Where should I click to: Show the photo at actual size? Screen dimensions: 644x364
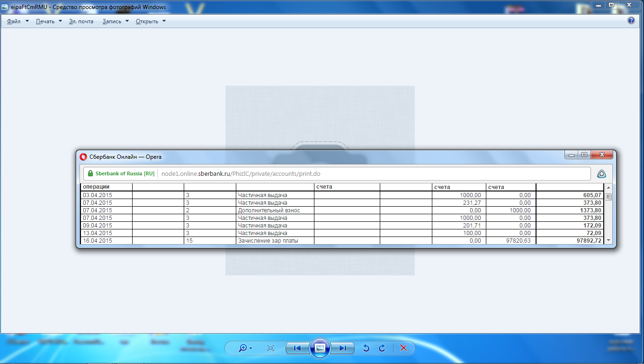[x=271, y=348]
